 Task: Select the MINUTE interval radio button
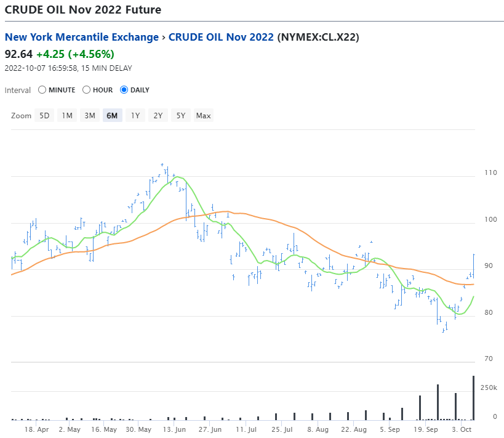42,90
